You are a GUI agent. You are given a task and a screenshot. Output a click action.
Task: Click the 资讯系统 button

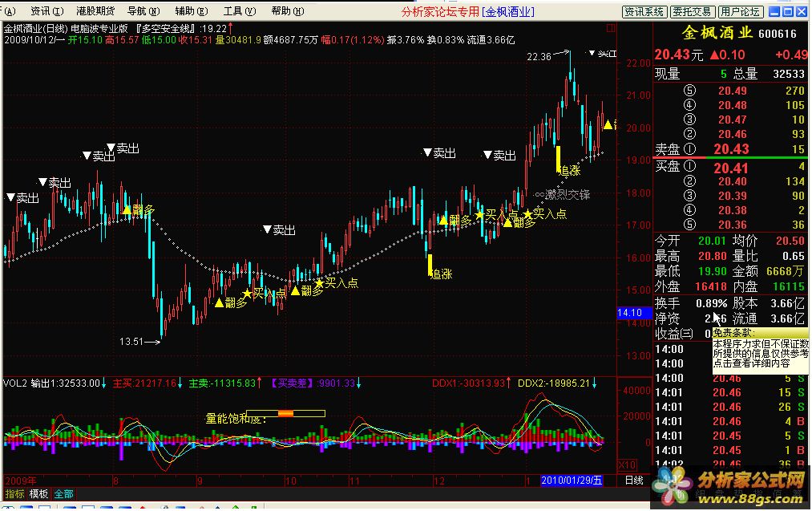coord(644,11)
